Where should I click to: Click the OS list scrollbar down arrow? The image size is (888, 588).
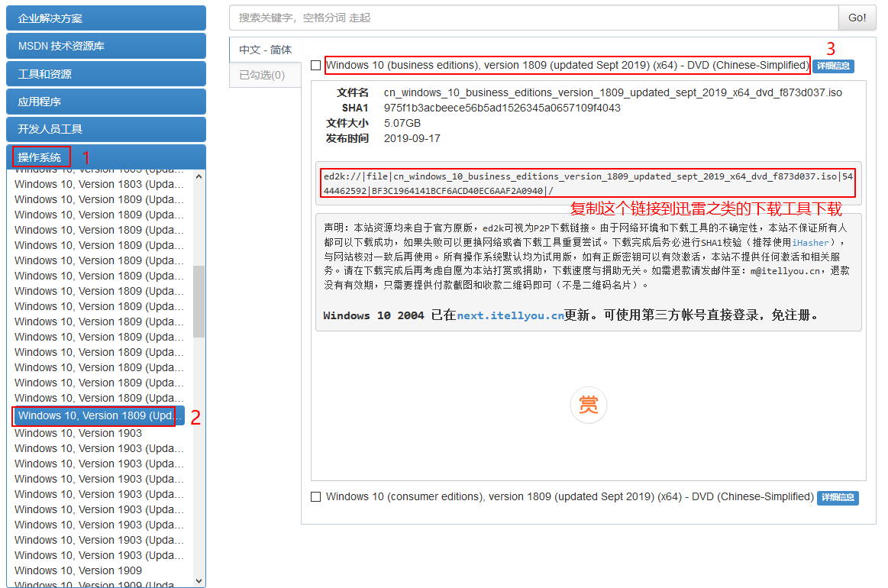coord(199,580)
